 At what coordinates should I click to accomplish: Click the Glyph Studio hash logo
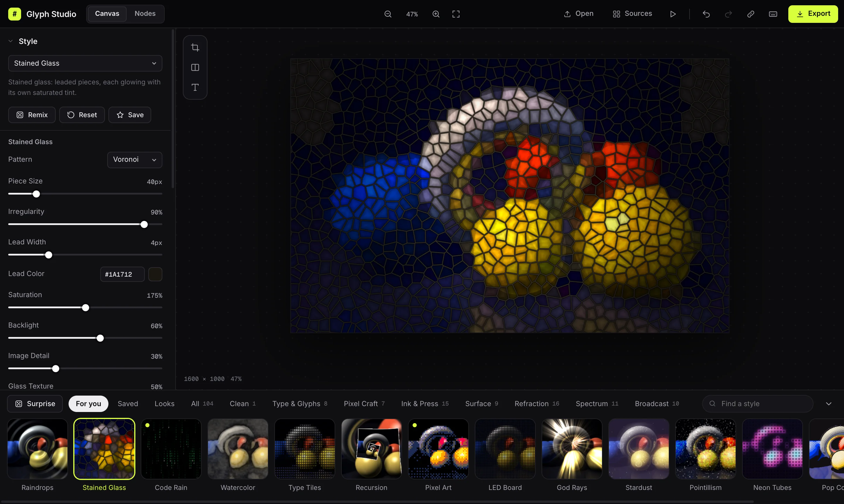point(15,14)
